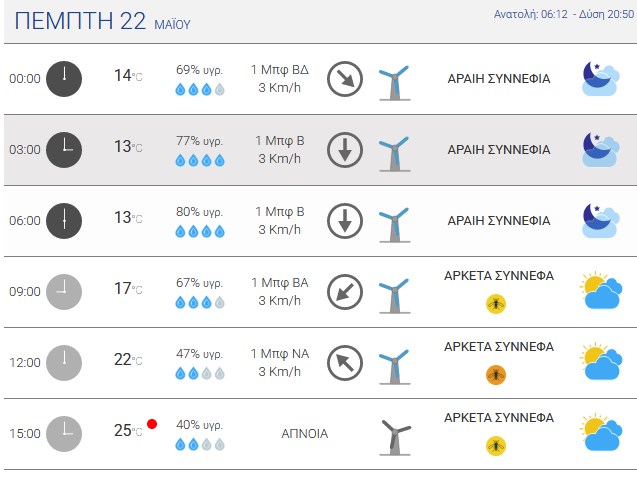This screenshot has width=637, height=477.
Task: Click the ΑΠΝΟΙΑ label at 15:00
Action: pos(305,434)
